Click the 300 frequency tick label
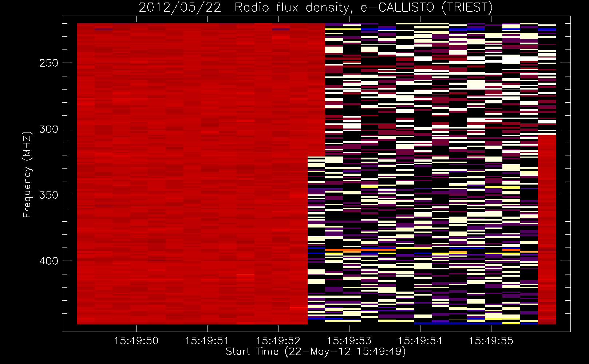The image size is (589, 364). (x=49, y=129)
